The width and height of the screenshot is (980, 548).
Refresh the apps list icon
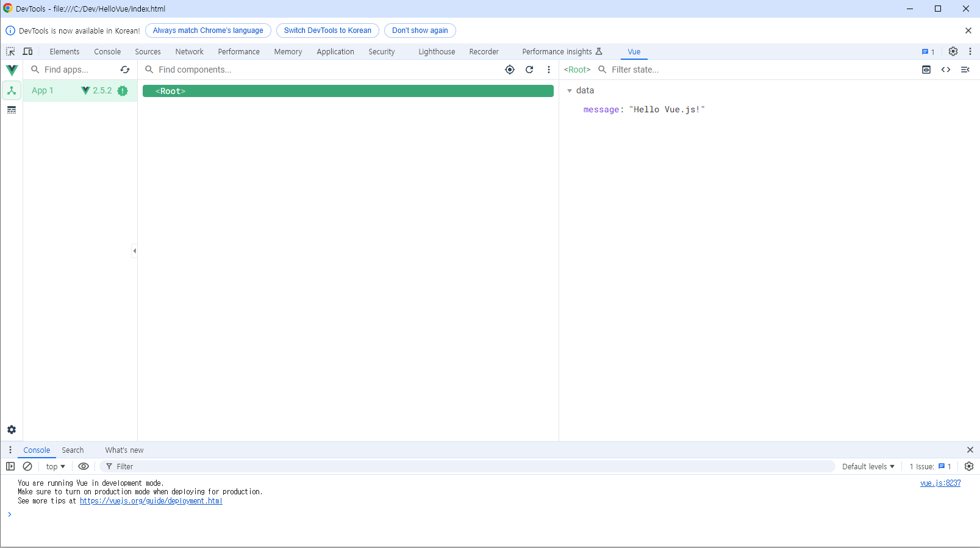click(x=125, y=70)
